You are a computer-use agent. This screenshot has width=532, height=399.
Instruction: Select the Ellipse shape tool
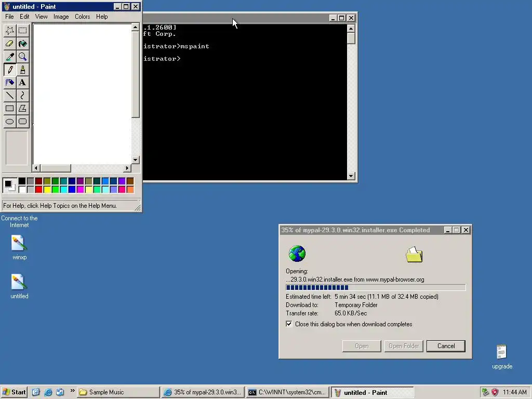pos(10,122)
